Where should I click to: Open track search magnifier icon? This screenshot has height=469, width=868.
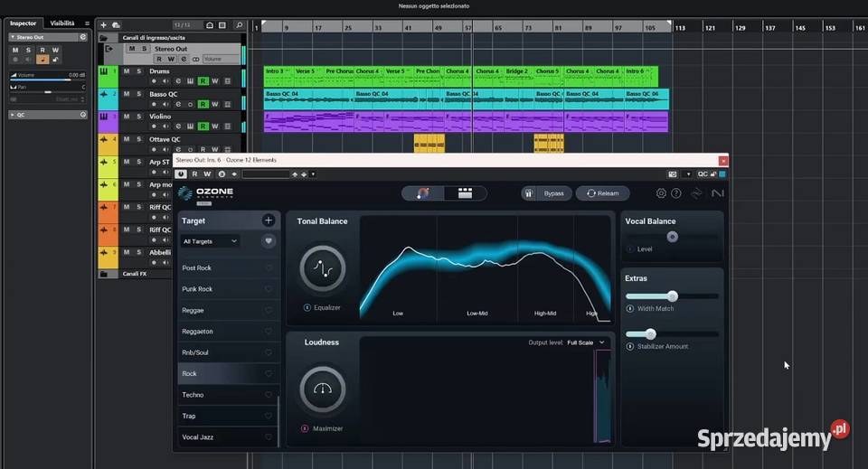click(239, 25)
